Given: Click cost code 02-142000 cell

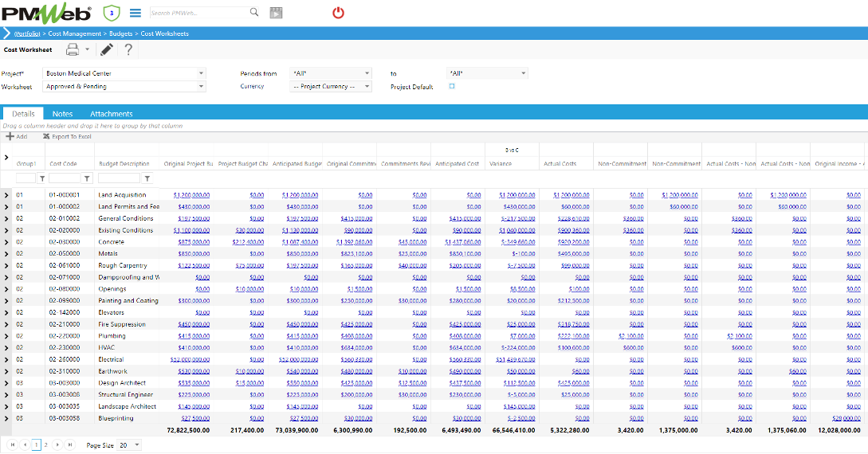Looking at the screenshot, I should [65, 312].
